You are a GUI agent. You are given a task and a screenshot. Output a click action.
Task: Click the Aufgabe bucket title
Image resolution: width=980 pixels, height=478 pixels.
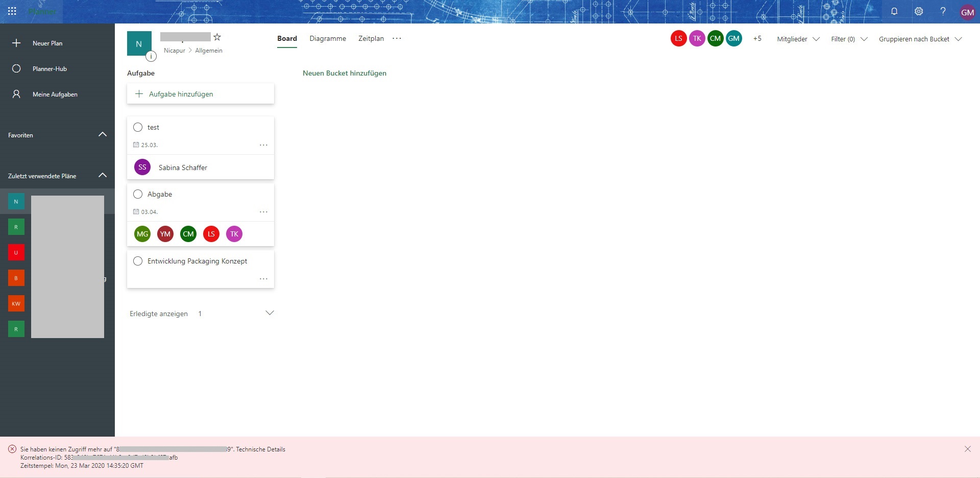click(141, 73)
